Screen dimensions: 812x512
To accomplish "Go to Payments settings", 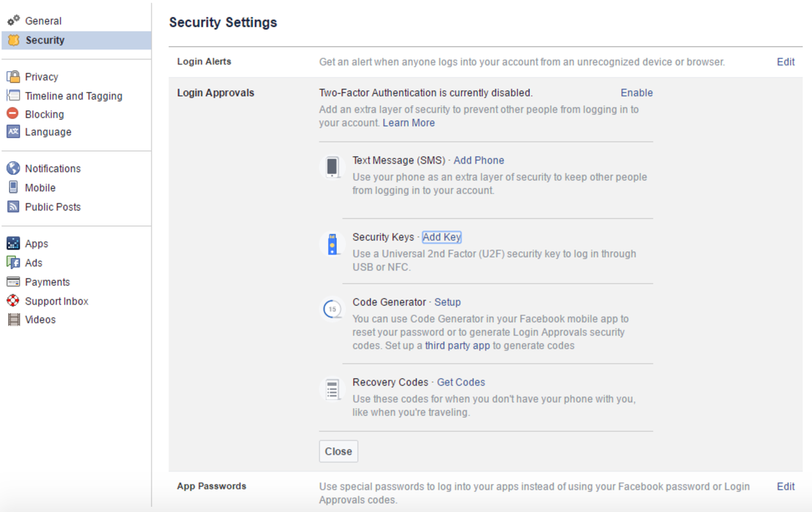I will tap(47, 282).
